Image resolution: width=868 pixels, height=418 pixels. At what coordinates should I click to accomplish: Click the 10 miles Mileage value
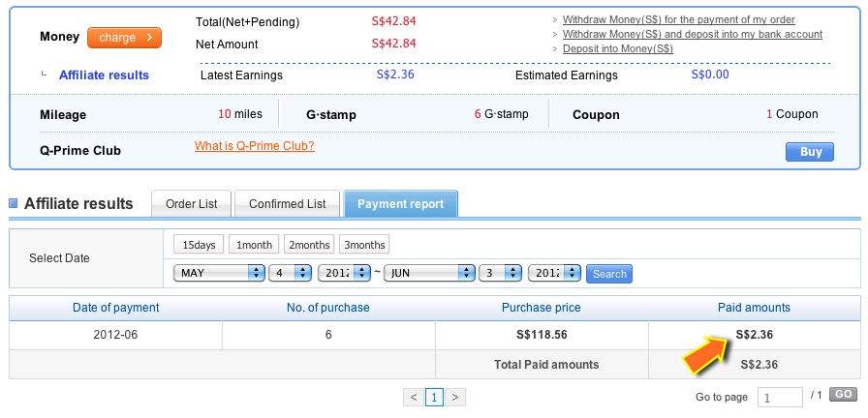click(x=240, y=114)
